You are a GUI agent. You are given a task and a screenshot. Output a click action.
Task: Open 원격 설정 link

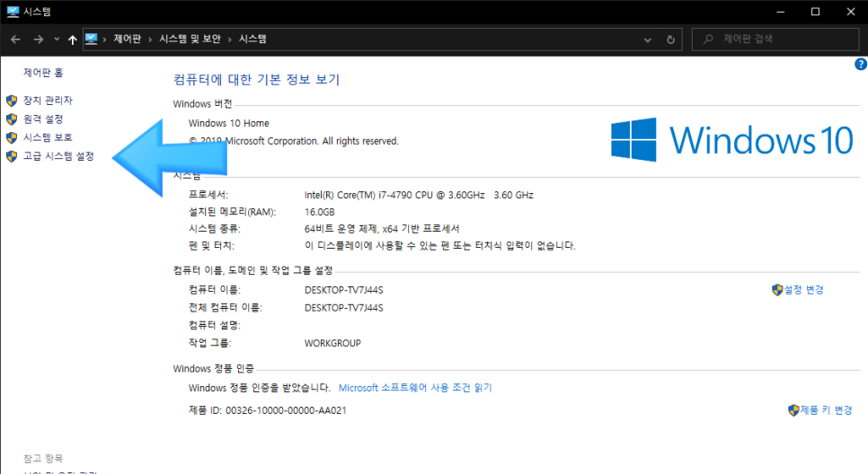[x=43, y=118]
